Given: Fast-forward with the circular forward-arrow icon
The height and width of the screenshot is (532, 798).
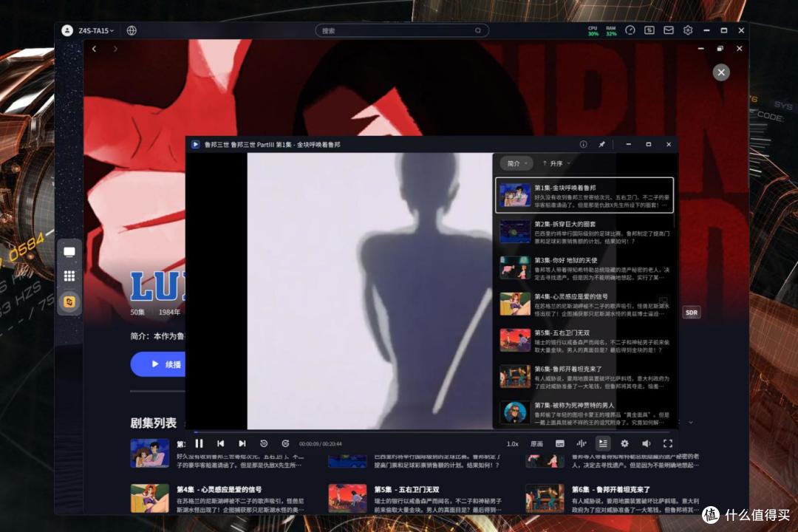Looking at the screenshot, I should (x=285, y=444).
